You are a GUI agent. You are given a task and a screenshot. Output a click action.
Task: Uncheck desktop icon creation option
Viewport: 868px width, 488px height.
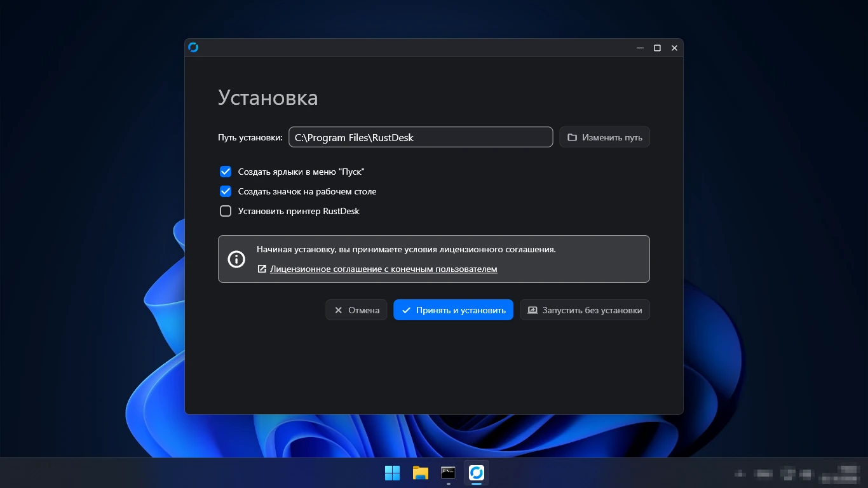[x=226, y=191]
